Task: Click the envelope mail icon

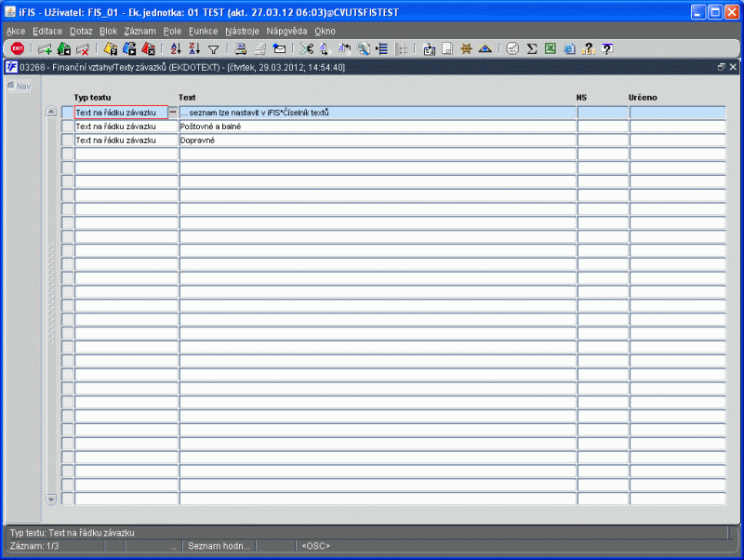Action: click(280, 48)
